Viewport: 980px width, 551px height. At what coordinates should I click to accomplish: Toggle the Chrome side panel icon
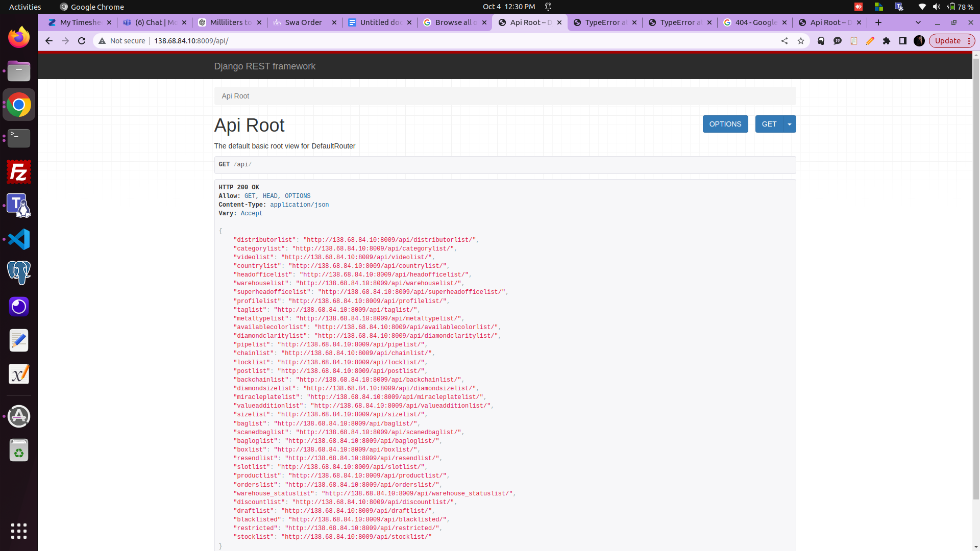pos(903,41)
